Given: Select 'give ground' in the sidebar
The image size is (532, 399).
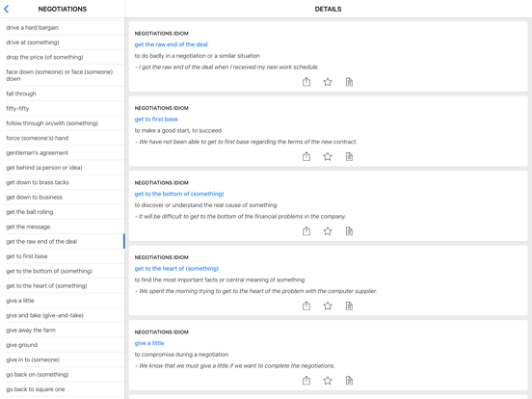Looking at the screenshot, I should [x=63, y=345].
